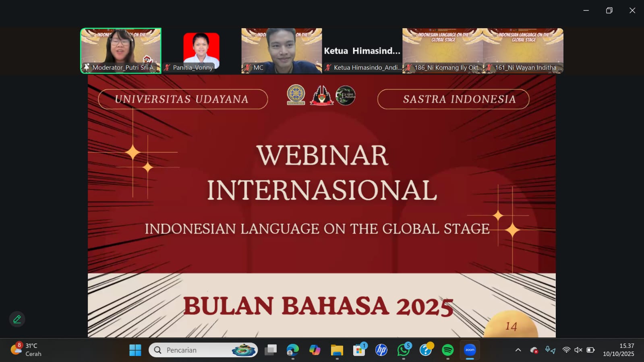This screenshot has height=362, width=644.
Task: Click the Windows Start button
Action: tap(135, 350)
